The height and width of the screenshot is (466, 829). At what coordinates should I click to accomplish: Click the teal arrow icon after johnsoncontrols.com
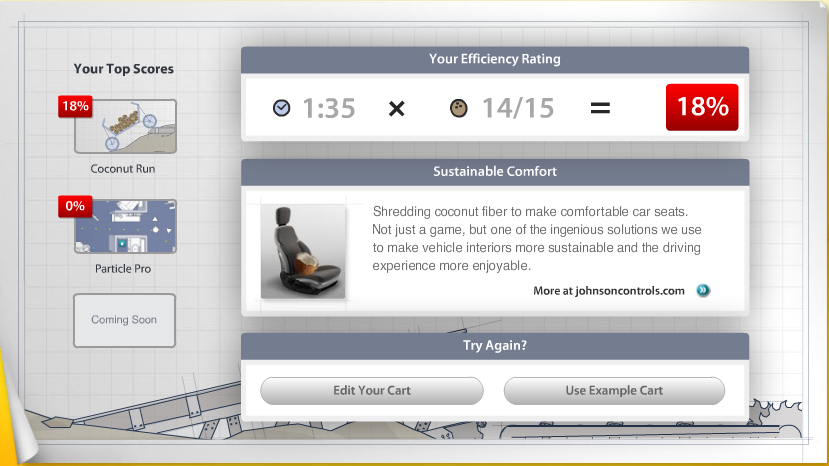click(703, 291)
